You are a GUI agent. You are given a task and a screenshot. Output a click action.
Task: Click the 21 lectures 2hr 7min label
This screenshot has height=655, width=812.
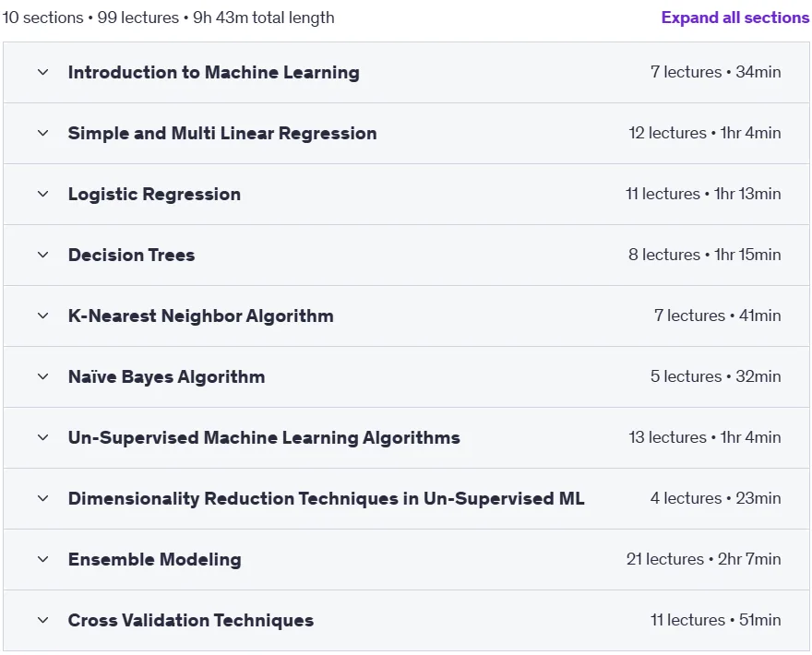tap(703, 559)
